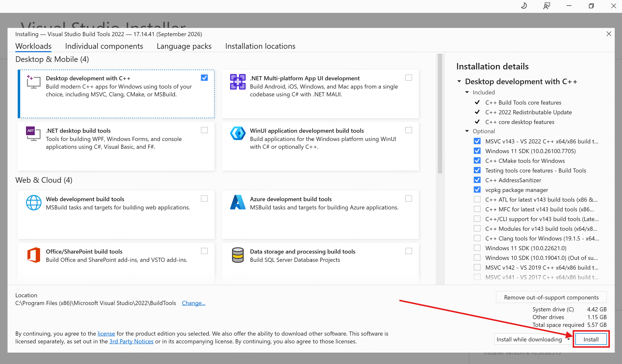Click the Total space required 5.57 GB value
The image size is (622, 364).
tap(597, 325)
